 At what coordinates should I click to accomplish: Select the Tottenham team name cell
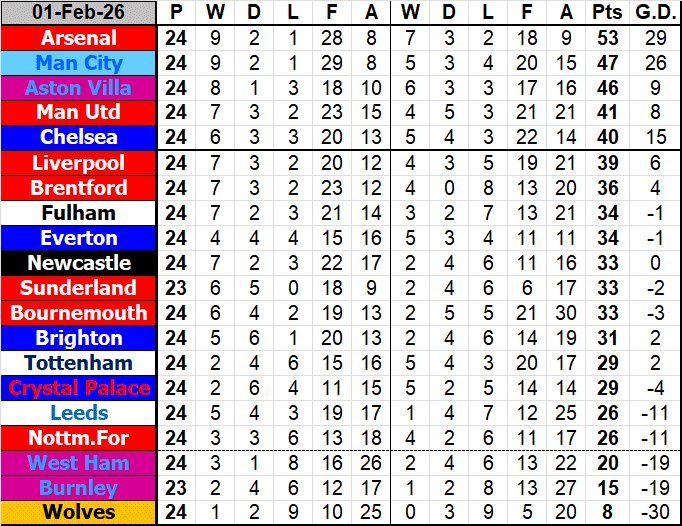79,363
